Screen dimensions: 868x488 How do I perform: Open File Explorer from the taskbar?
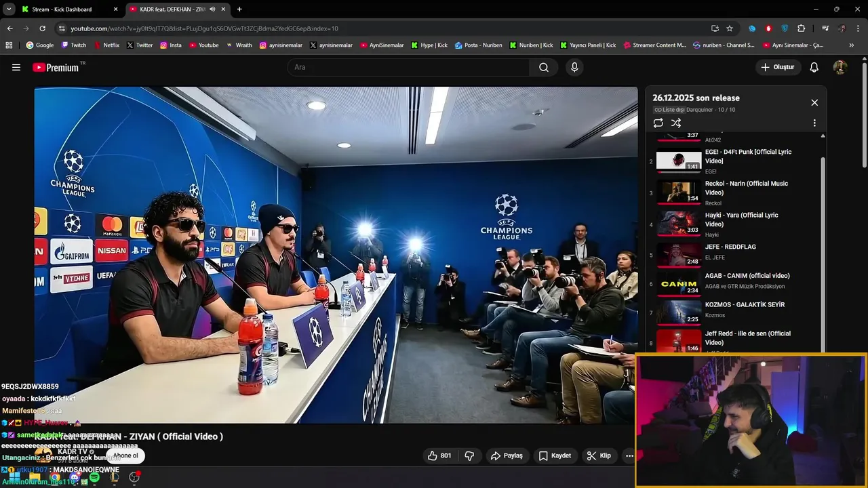34,478
